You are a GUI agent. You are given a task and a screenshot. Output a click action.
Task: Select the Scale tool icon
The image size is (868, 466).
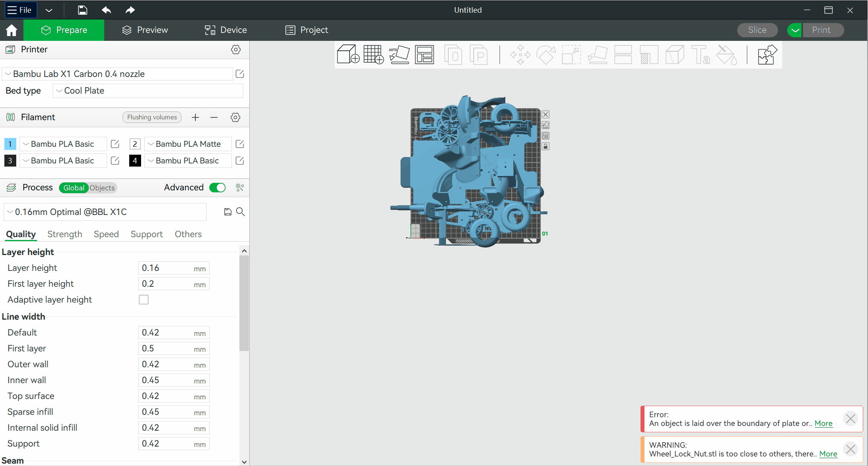coord(571,55)
